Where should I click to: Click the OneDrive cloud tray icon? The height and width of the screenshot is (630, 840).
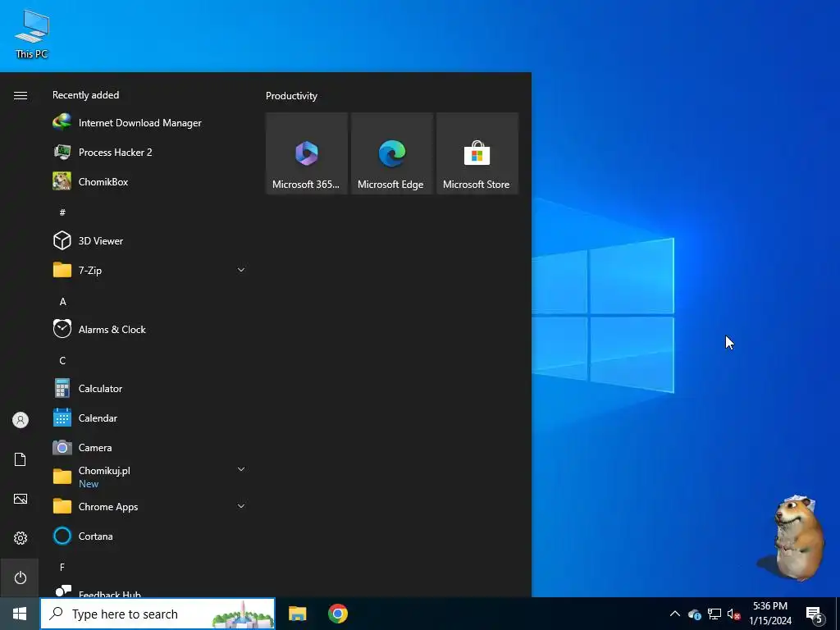[x=695, y=614]
